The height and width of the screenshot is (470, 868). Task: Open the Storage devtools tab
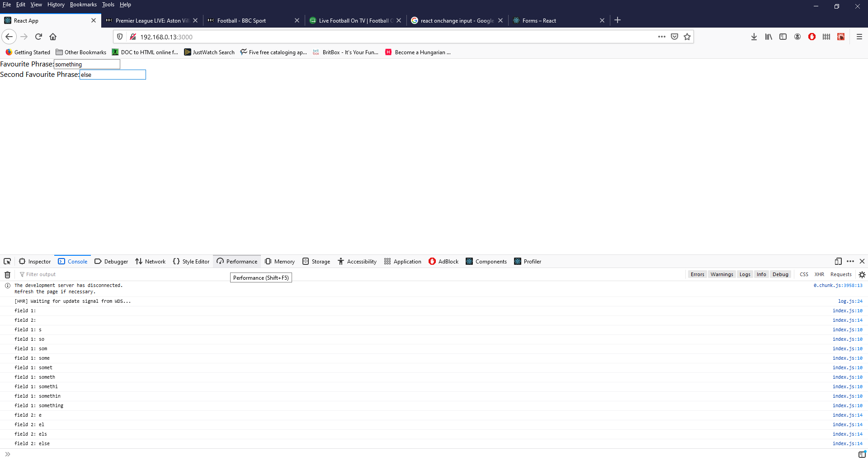(x=316, y=261)
